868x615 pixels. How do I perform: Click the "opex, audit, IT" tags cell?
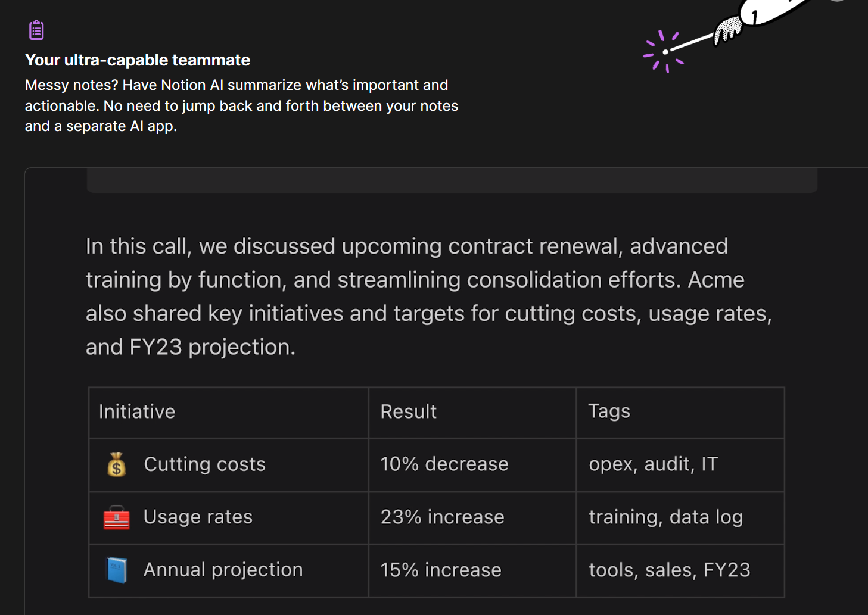click(x=654, y=464)
